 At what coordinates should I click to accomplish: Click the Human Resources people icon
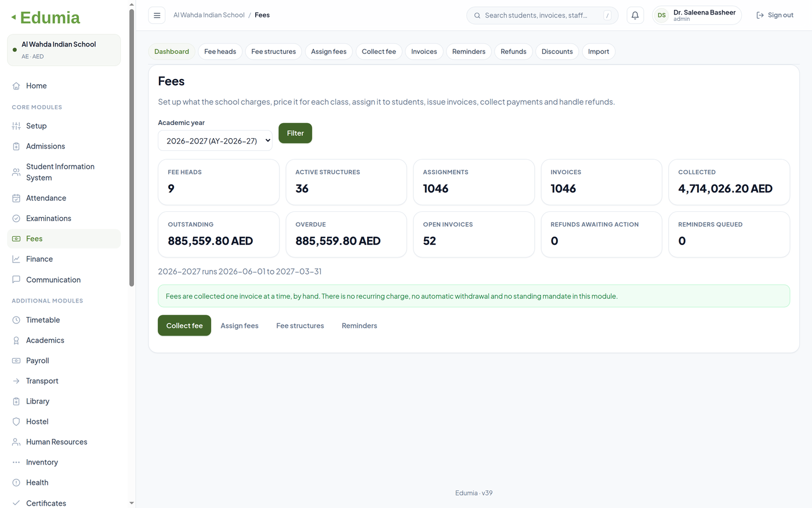[16, 442]
